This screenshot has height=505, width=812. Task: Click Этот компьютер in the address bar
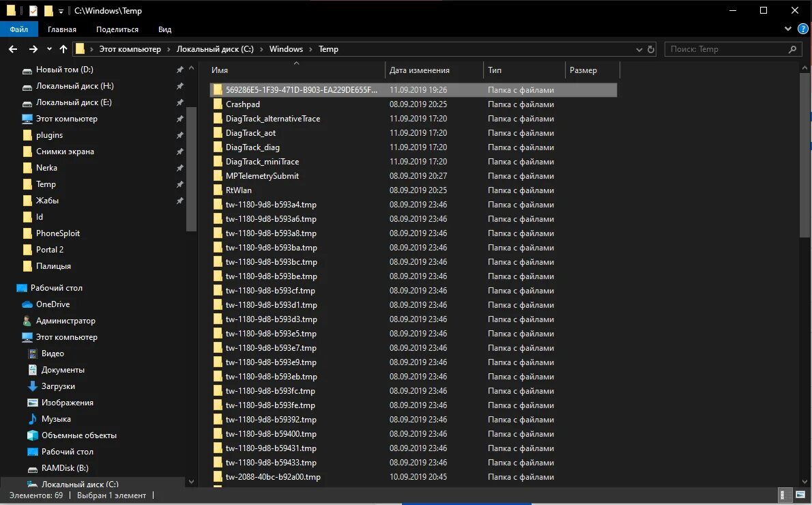[130, 49]
